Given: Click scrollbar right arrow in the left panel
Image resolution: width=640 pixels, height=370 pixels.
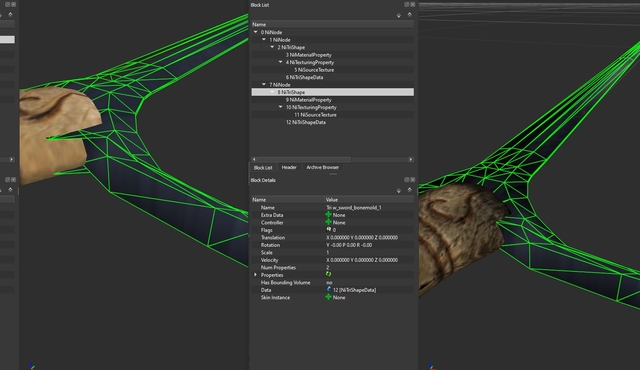Looking at the screenshot, I should (x=11, y=160).
